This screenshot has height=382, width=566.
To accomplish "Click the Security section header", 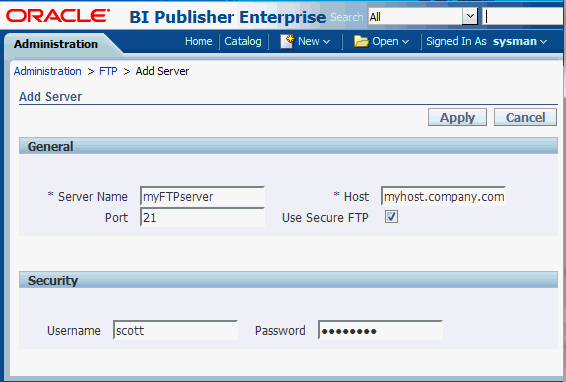I will (288, 280).
